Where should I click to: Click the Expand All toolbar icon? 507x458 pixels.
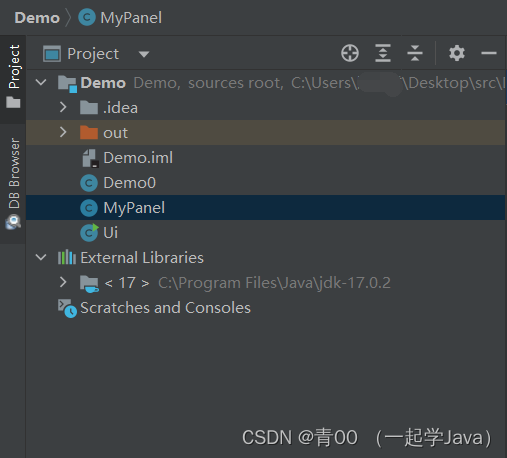[x=383, y=53]
